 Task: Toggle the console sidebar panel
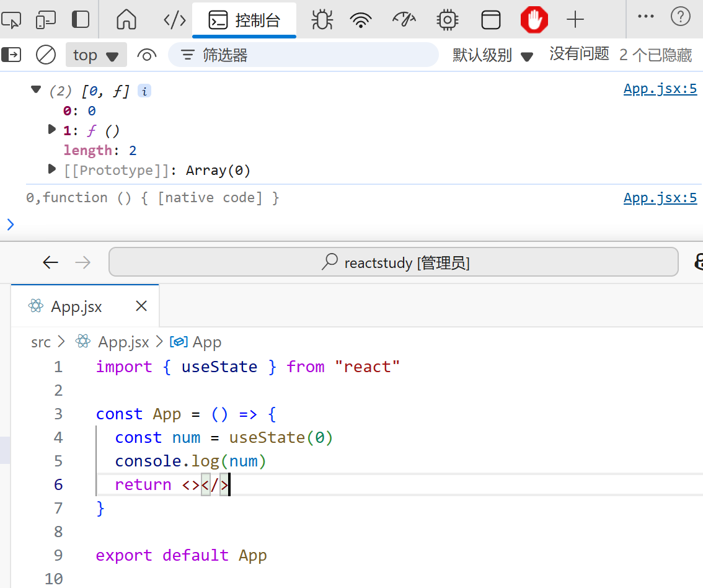coord(11,55)
